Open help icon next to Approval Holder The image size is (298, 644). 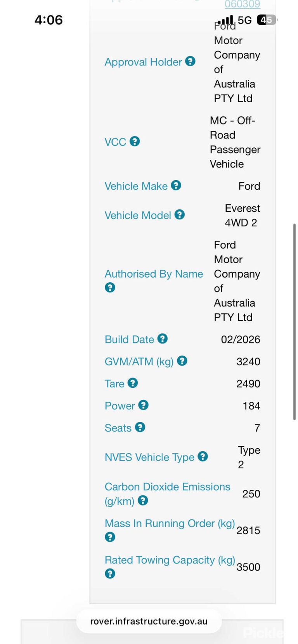[190, 61]
